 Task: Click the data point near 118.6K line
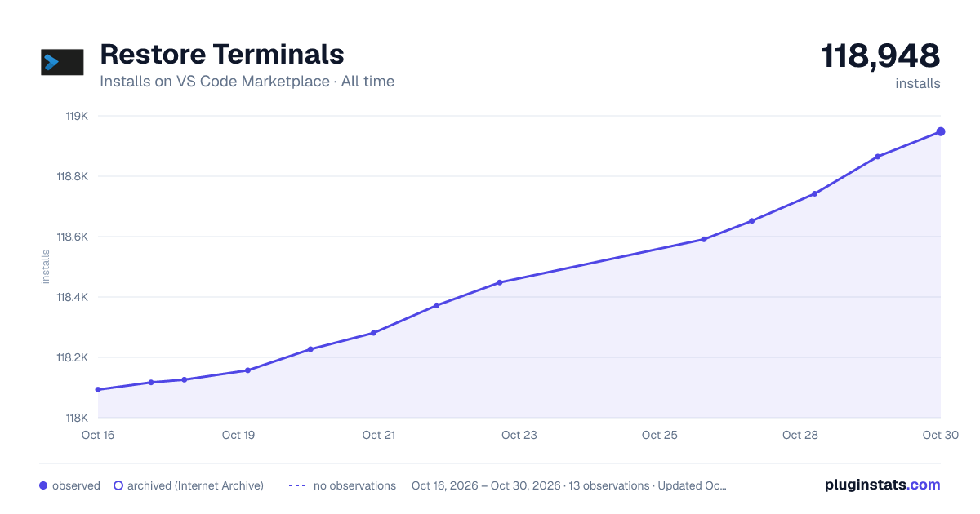[703, 239]
